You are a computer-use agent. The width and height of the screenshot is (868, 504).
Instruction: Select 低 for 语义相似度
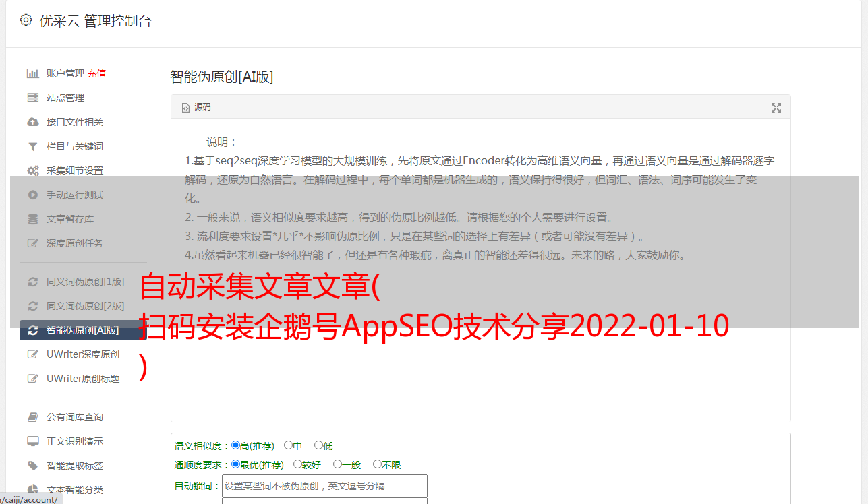tap(318, 445)
